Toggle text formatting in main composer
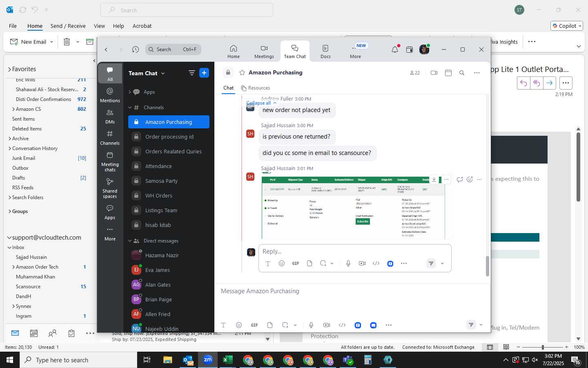 (223, 325)
